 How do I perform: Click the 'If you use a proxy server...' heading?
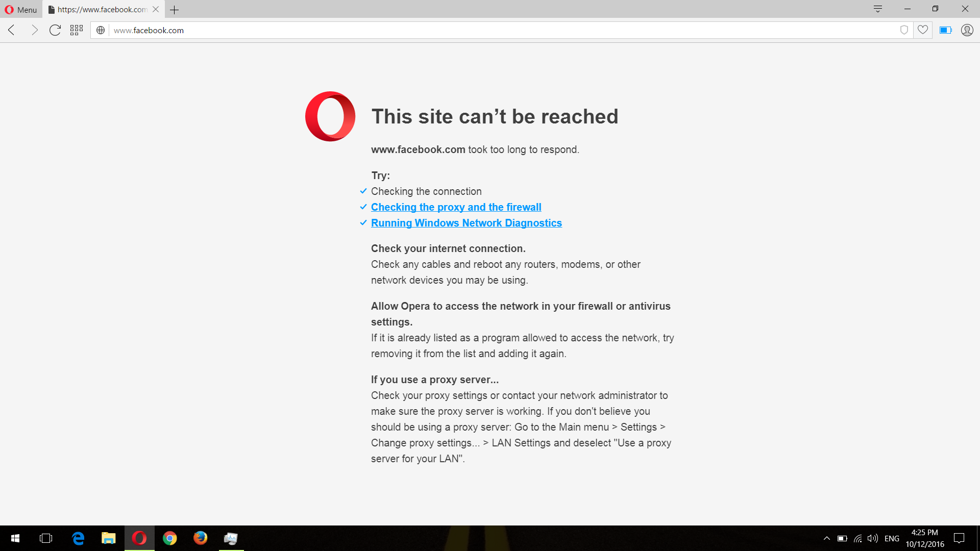(x=435, y=380)
